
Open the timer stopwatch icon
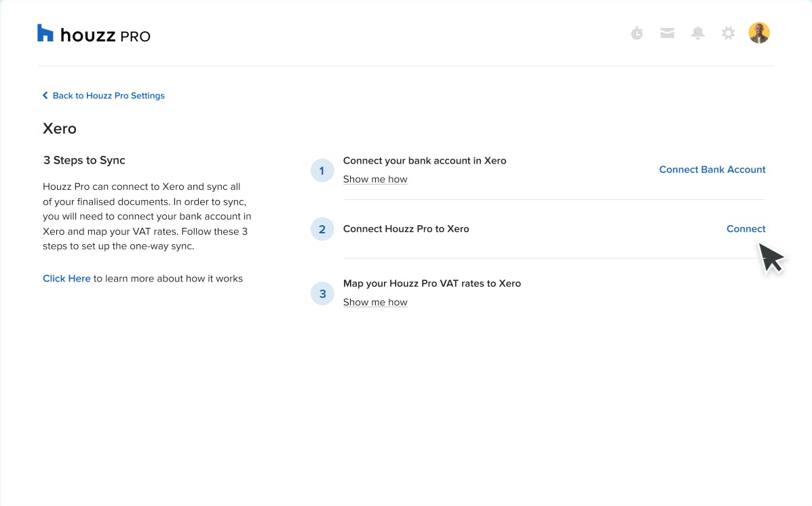click(636, 33)
